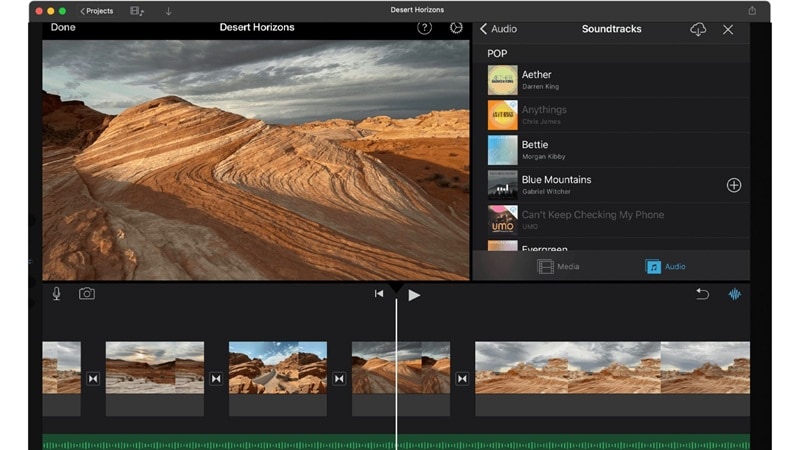Open project settings gear icon

(x=456, y=28)
